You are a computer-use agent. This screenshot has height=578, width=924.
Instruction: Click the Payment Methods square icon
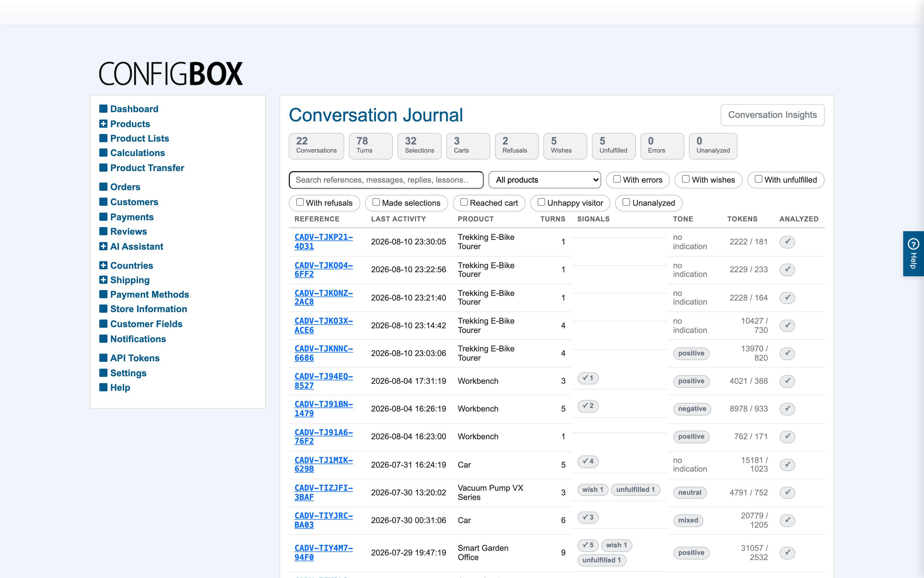[103, 294]
